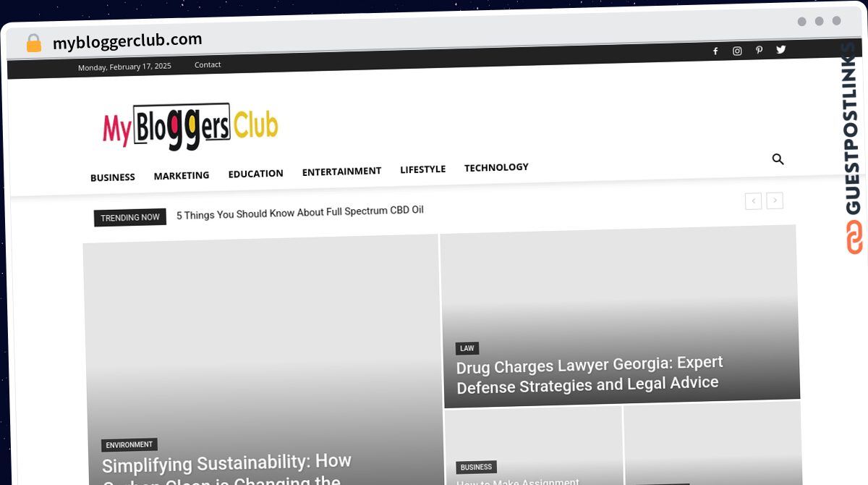Open the Business menu item
The width and height of the screenshot is (868, 485).
point(112,177)
